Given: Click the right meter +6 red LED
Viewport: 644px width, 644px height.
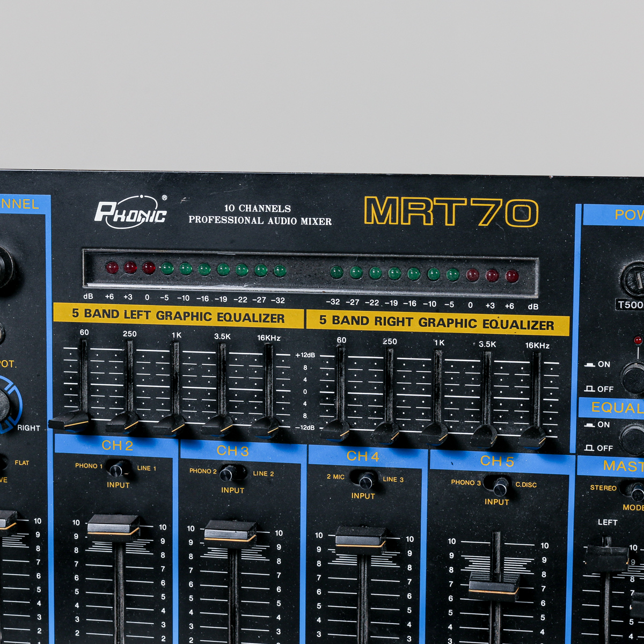Looking at the screenshot, I should point(512,276).
